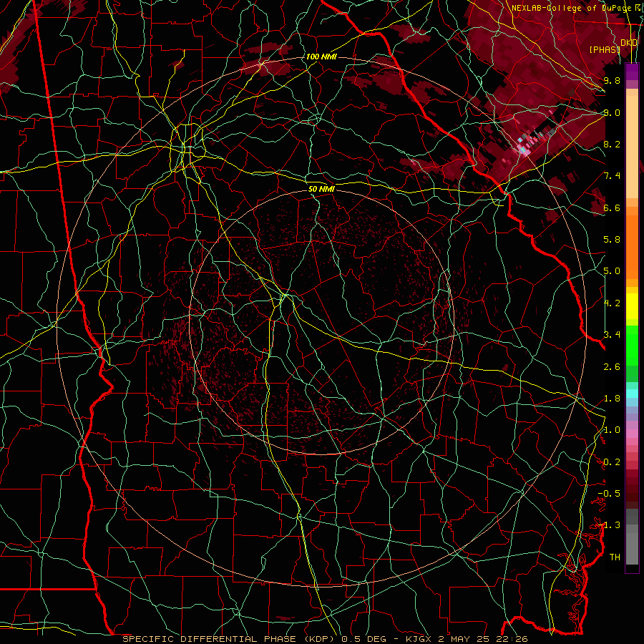Select the 9.8 scale value
Image resolution: width=644 pixels, height=644 pixels.
(612, 80)
